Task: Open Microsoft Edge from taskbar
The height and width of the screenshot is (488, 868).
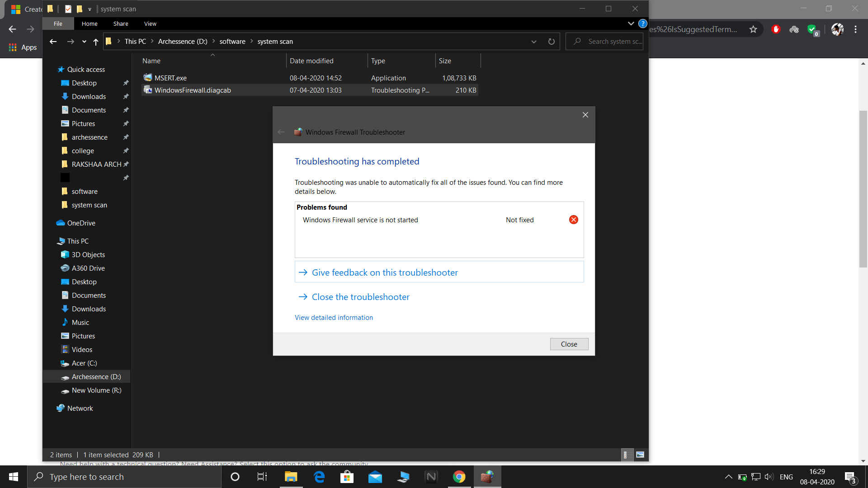Action: click(319, 477)
